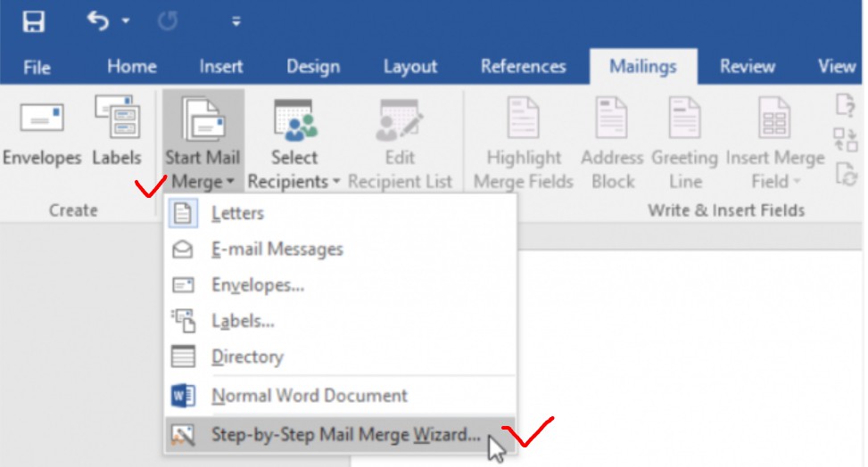The width and height of the screenshot is (868, 467).
Task: Click the E-mail envelope icon in menu
Action: (x=183, y=249)
